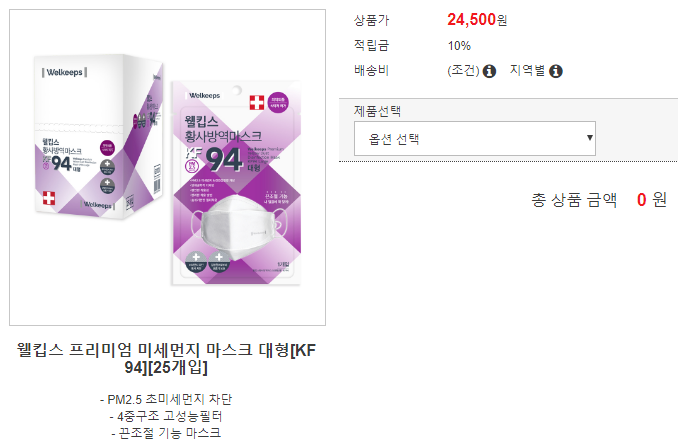Click the 끈조절 기능 마스크 description line
The image size is (678, 446).
pyautogui.click(x=166, y=433)
